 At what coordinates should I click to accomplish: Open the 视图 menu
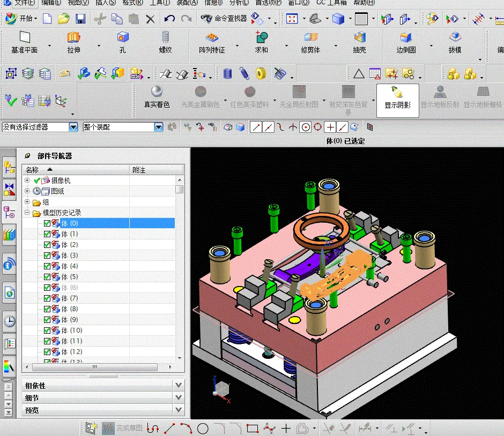(78, 3)
